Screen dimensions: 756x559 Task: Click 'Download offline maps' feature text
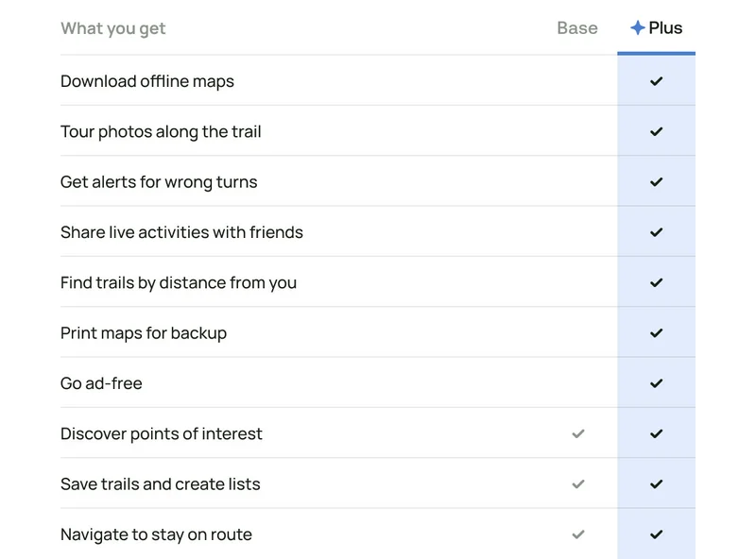(147, 81)
